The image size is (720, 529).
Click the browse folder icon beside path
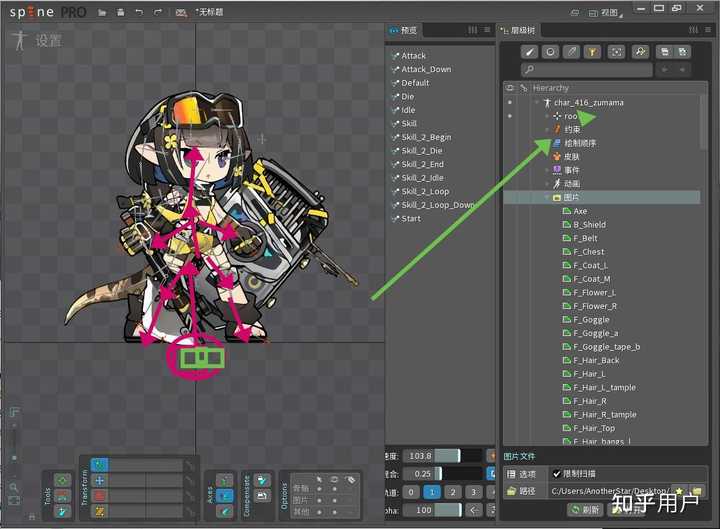coord(696,491)
